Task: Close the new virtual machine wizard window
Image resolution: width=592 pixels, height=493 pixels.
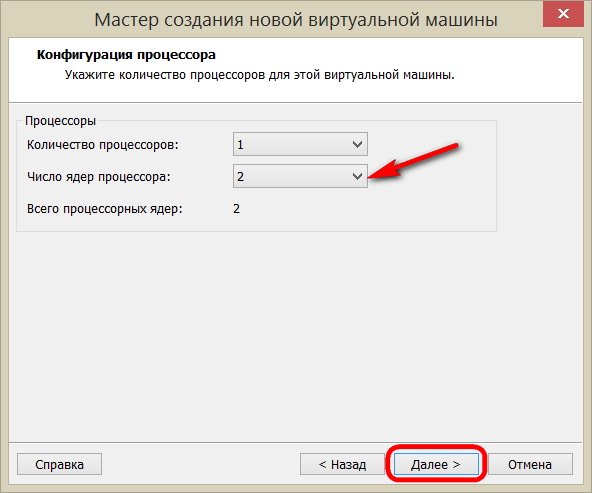Action: [x=563, y=14]
